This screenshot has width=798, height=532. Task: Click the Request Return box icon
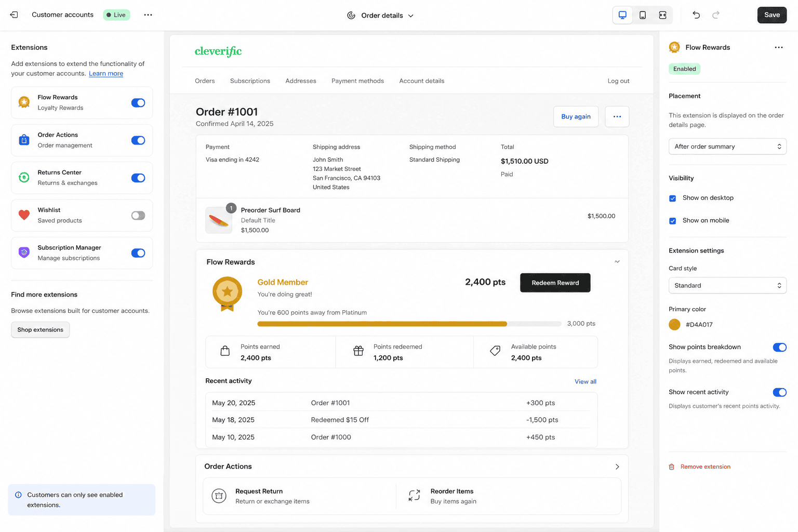click(x=219, y=496)
